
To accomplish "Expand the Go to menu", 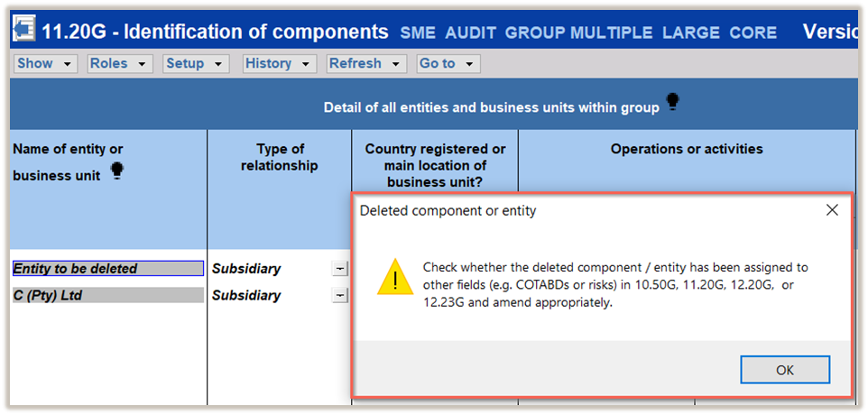I will click(x=448, y=64).
